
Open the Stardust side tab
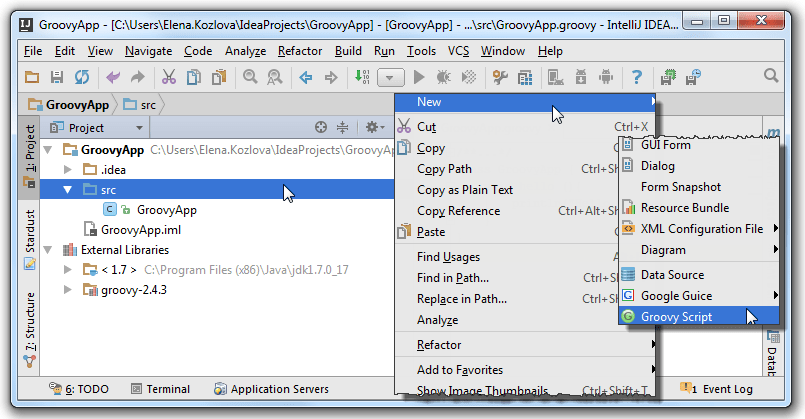(29, 239)
